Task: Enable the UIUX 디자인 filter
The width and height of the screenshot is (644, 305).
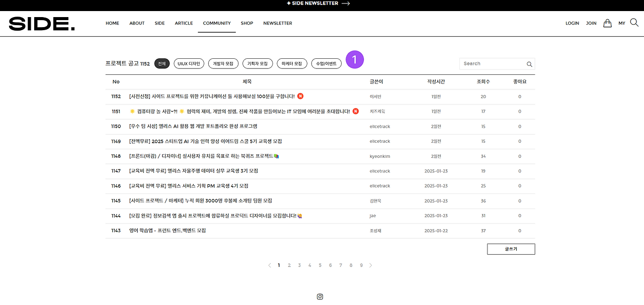Action: (x=189, y=63)
